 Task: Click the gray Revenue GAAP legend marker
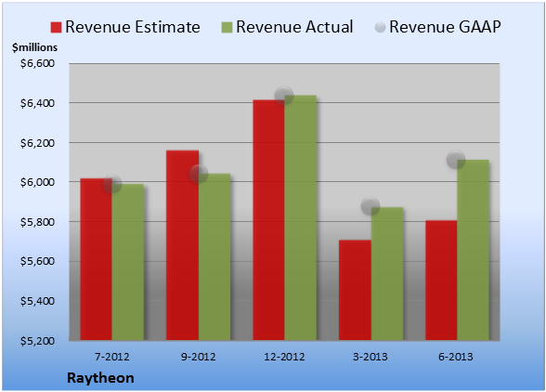[381, 27]
